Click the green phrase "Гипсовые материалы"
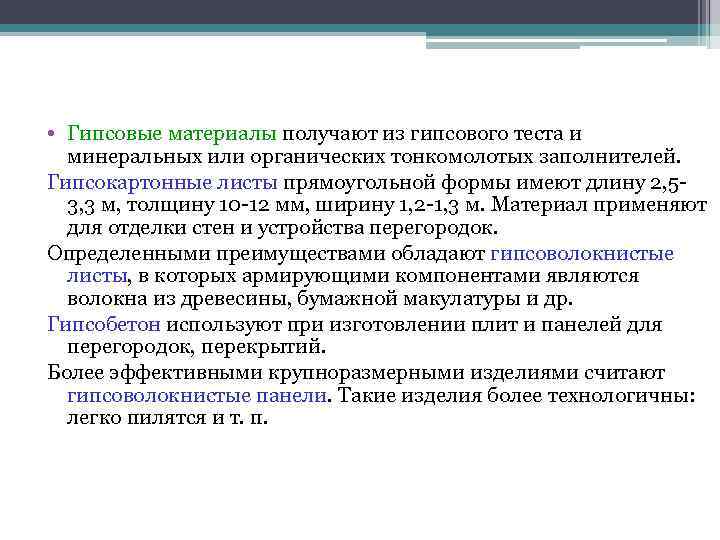 coord(172,134)
